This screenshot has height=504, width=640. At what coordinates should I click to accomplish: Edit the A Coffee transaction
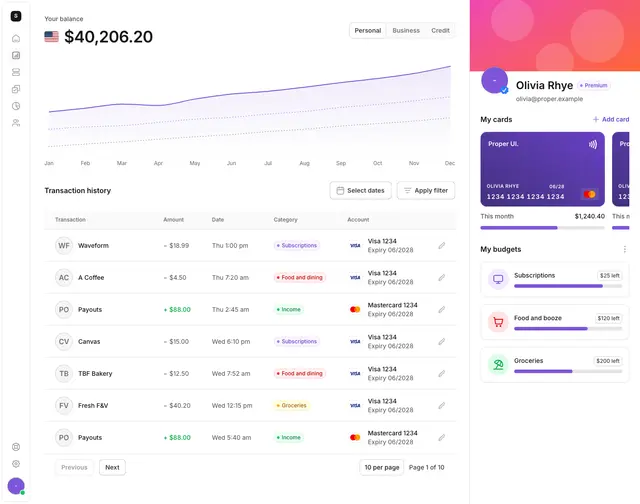pyautogui.click(x=442, y=278)
